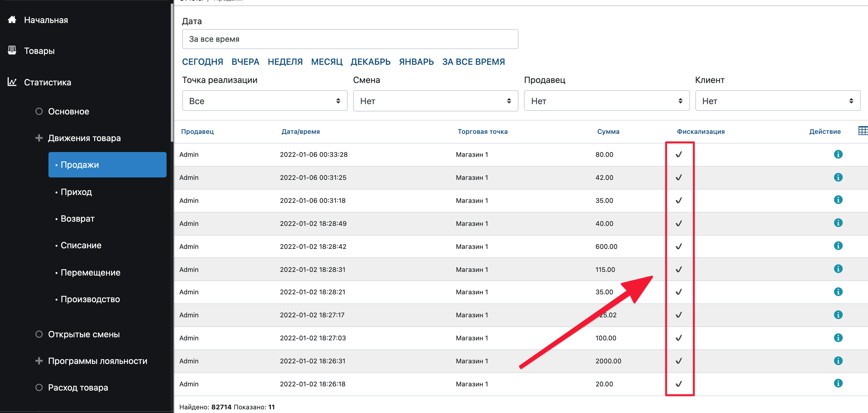Screen dimensions: 868x413
Task: Open the Возврат menu item
Action: tap(78, 219)
